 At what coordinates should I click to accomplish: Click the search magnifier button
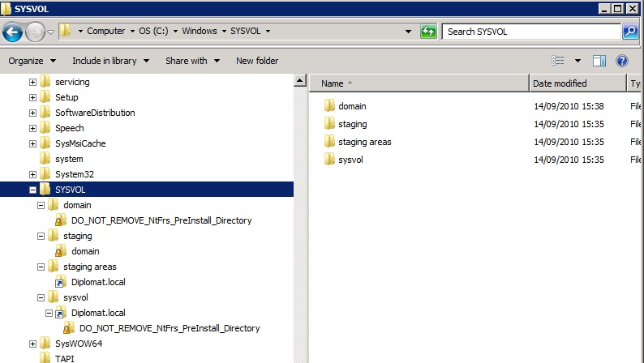pyautogui.click(x=630, y=32)
